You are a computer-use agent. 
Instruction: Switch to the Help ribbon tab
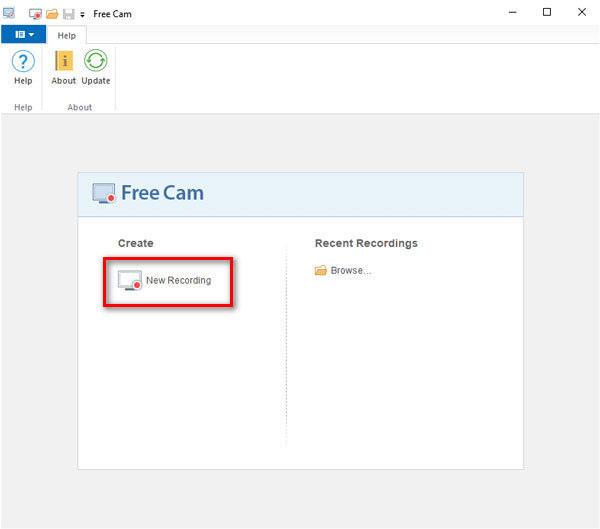(67, 36)
